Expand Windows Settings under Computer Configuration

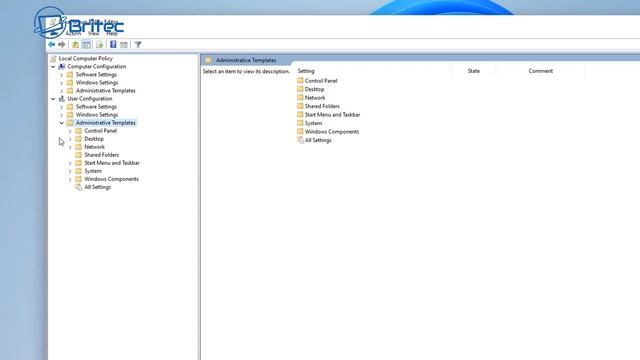click(x=62, y=83)
